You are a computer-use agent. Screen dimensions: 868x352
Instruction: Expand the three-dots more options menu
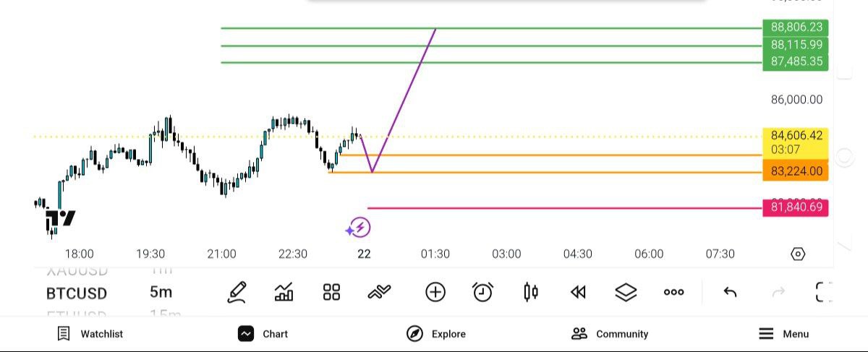(x=673, y=292)
